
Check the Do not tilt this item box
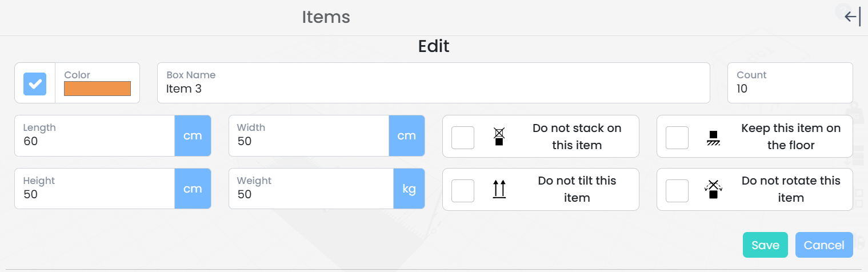[x=463, y=190]
